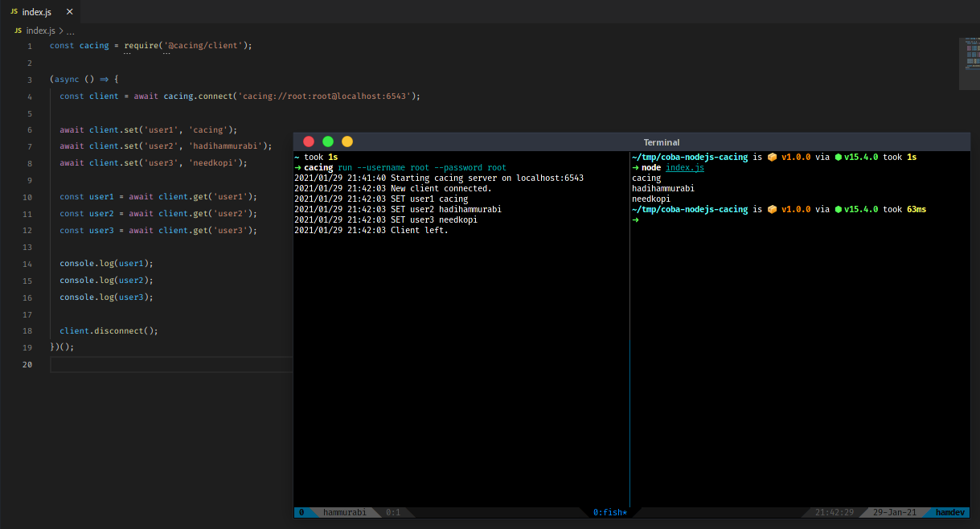980x529 pixels.
Task: Click console.log(user1) statement
Action: tap(106, 264)
